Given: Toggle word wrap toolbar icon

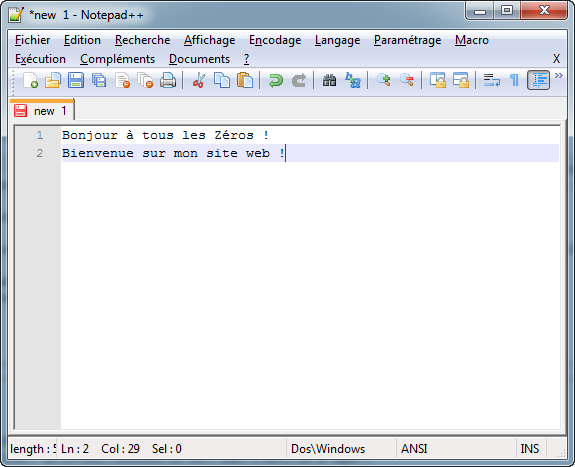Looking at the screenshot, I should [x=491, y=80].
